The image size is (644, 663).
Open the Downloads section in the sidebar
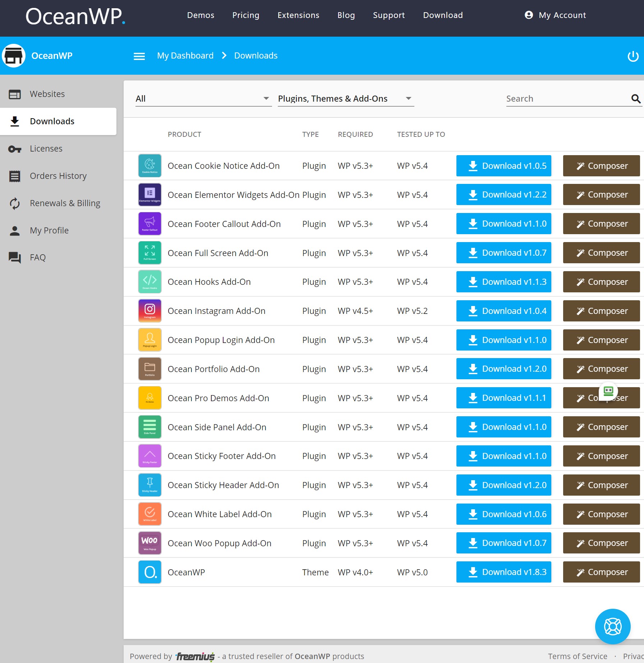[x=52, y=121]
